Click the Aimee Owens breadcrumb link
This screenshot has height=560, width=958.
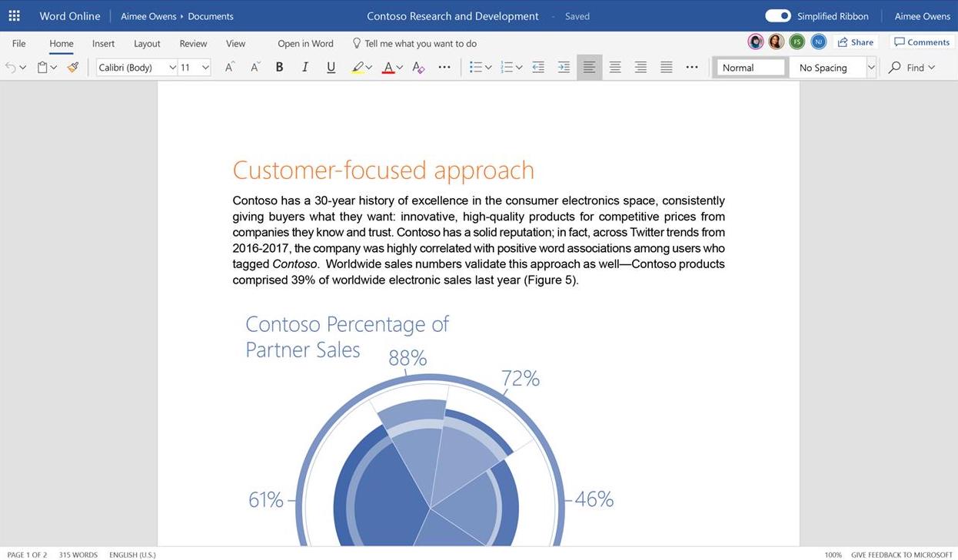coord(148,16)
